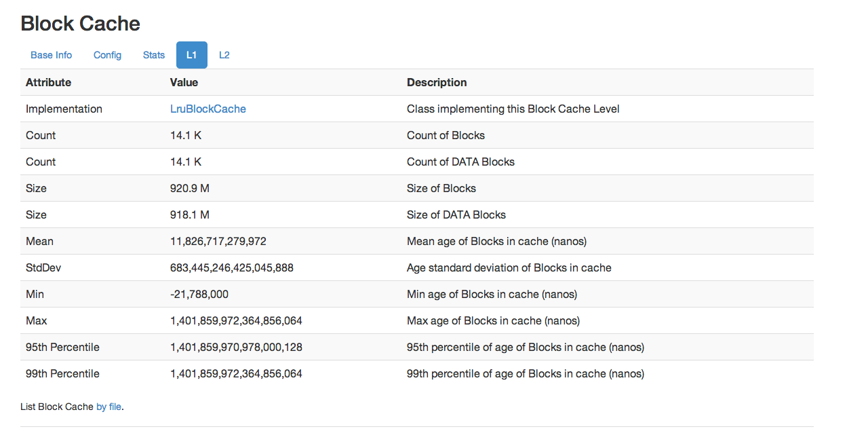Click the 918.1 M size value
Viewport: 868px width, 446px height.
tap(189, 215)
